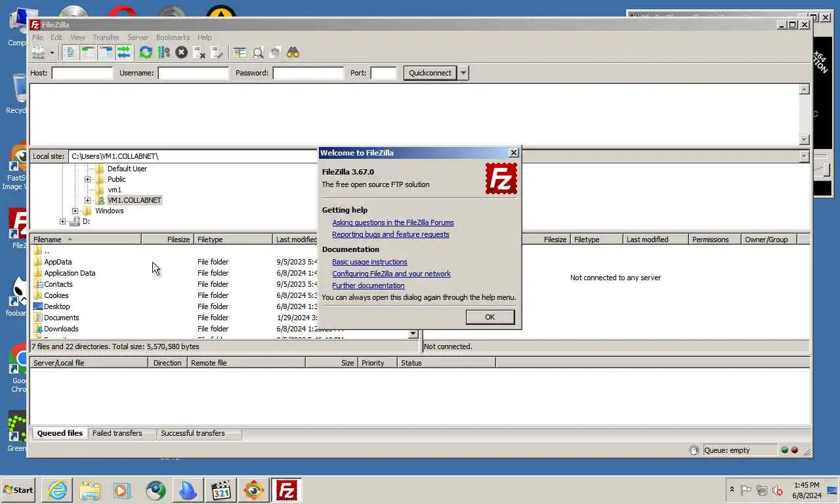Viewport: 840px width, 504px height.
Task: Sort local files by Filesize column
Action: [167, 240]
